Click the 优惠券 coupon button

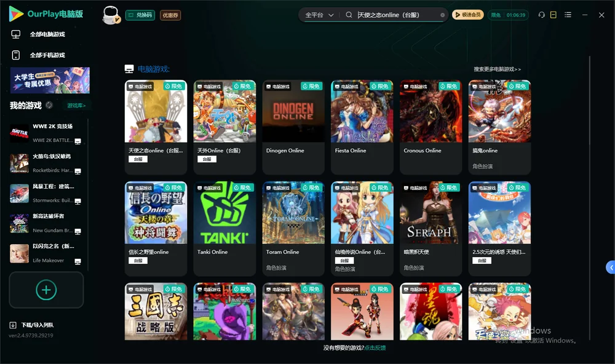170,15
